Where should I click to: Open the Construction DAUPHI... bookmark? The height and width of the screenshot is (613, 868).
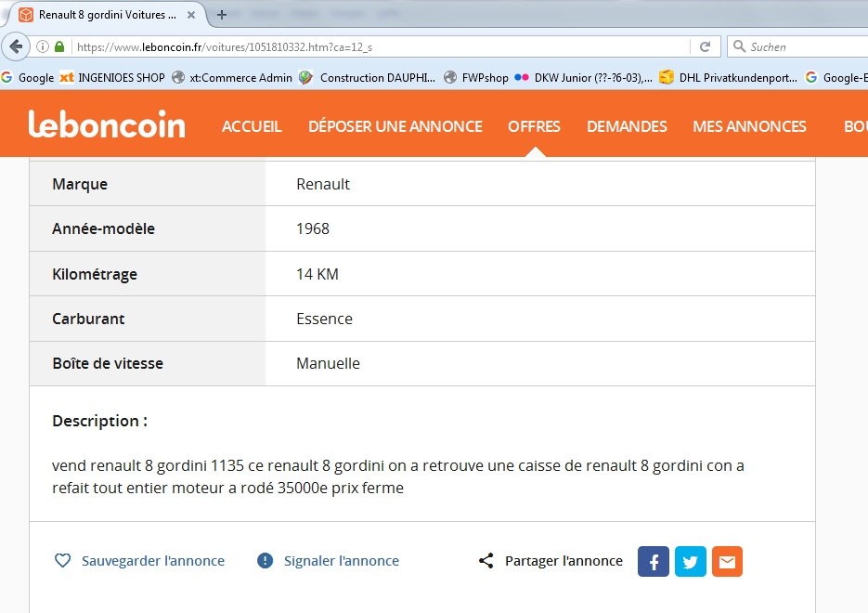[367, 77]
